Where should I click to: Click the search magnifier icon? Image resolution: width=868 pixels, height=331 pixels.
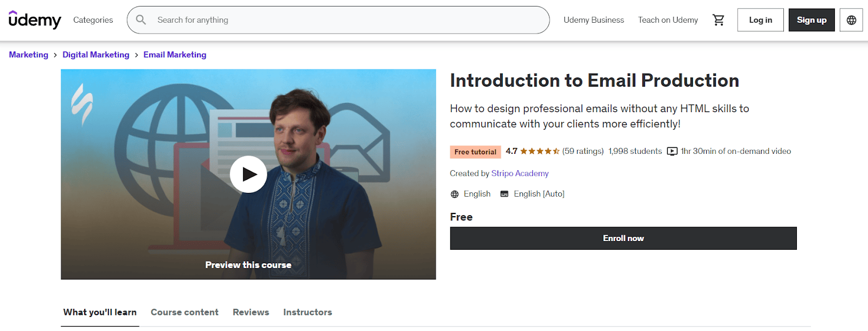pos(141,20)
